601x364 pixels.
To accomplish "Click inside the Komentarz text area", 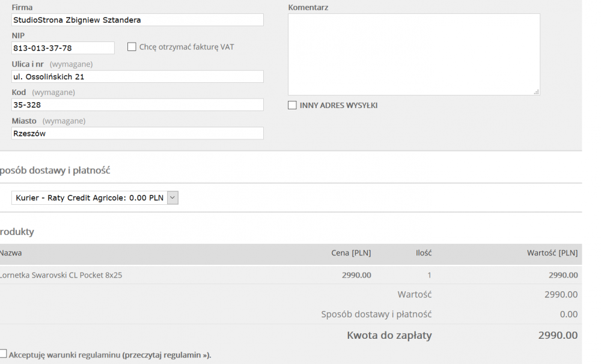I will pyautogui.click(x=414, y=55).
